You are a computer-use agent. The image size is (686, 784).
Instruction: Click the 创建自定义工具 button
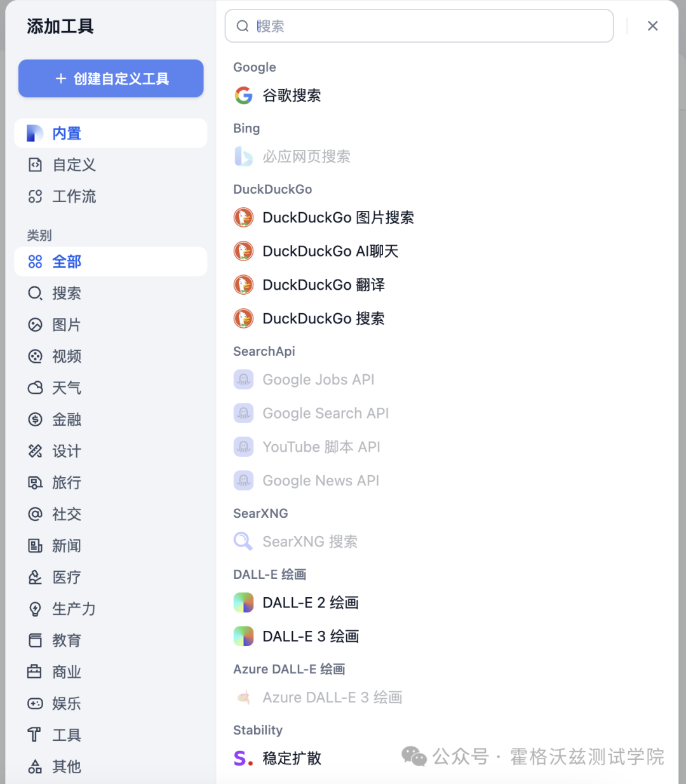[x=111, y=78]
